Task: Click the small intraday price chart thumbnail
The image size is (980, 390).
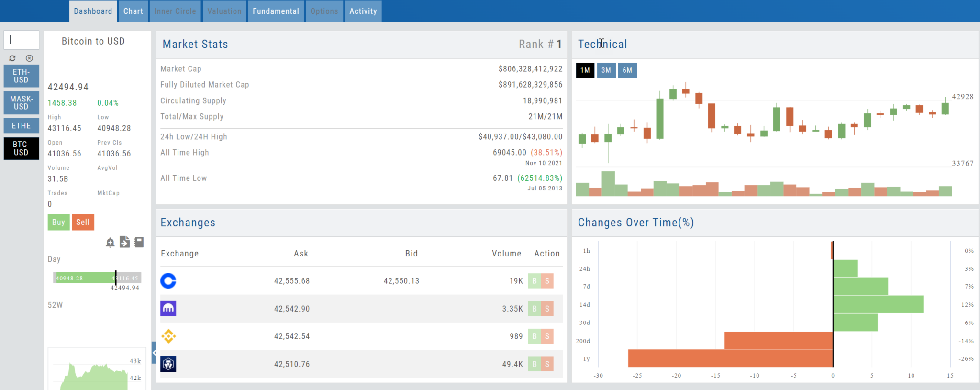Action: pyautogui.click(x=96, y=369)
